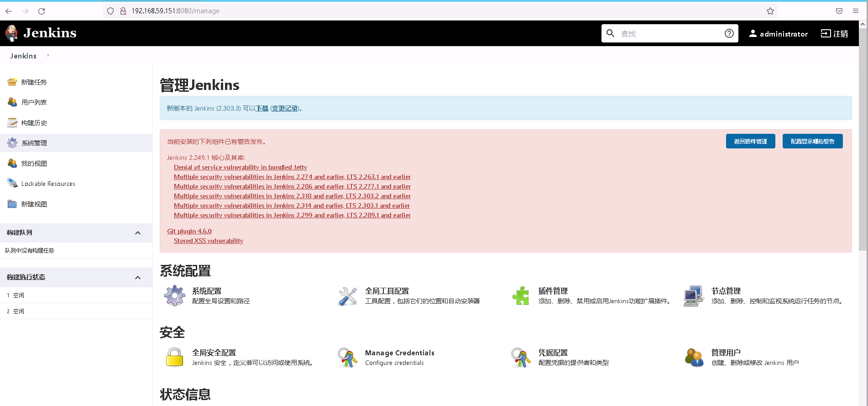
Task: Click the 构建执行状态 header link
Action: coord(26,277)
